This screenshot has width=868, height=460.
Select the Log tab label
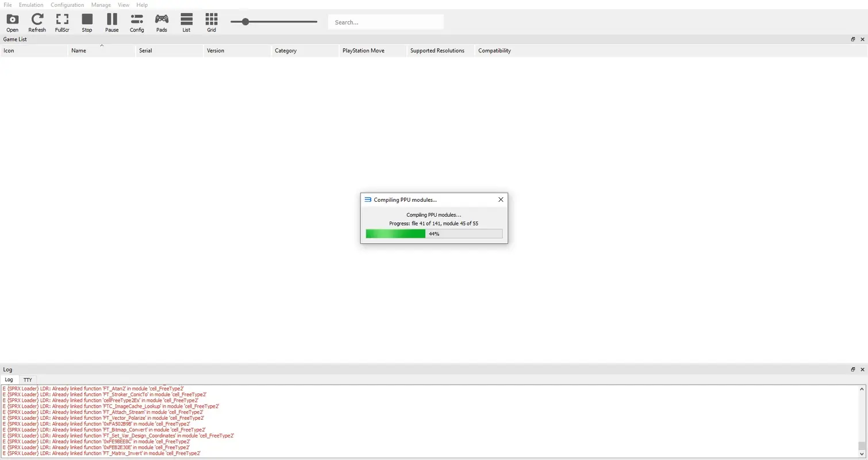click(x=9, y=379)
